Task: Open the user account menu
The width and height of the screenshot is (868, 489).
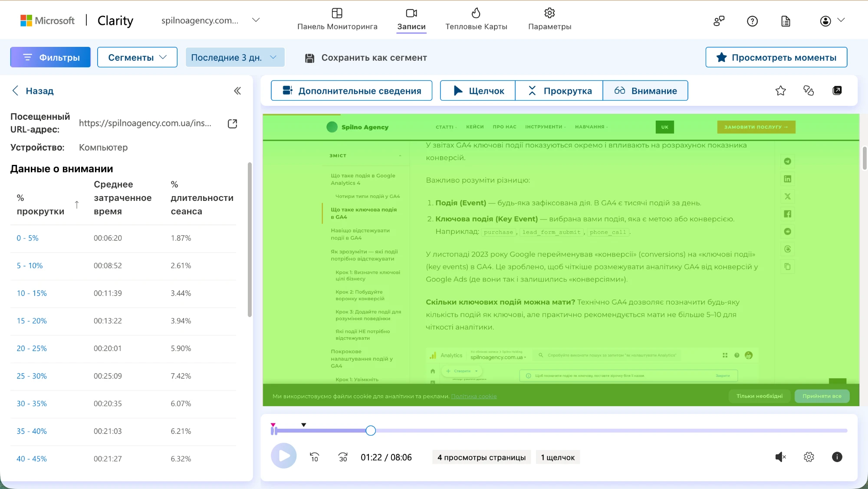Action: pos(832,20)
